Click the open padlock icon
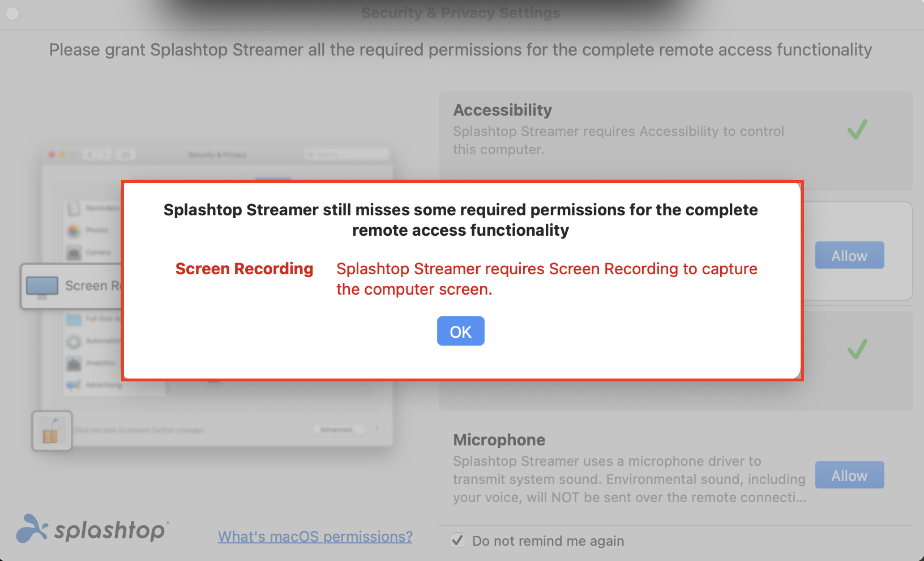This screenshot has height=561, width=924. click(52, 431)
